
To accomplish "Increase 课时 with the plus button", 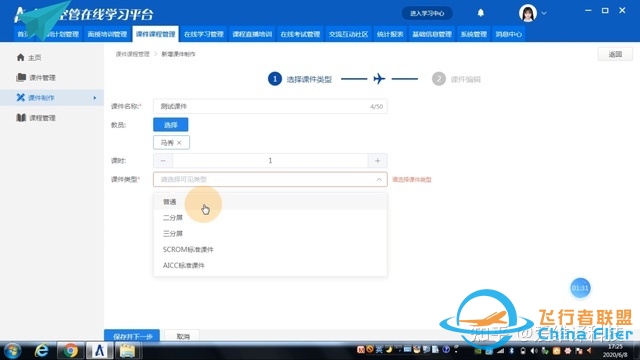I will point(378,161).
